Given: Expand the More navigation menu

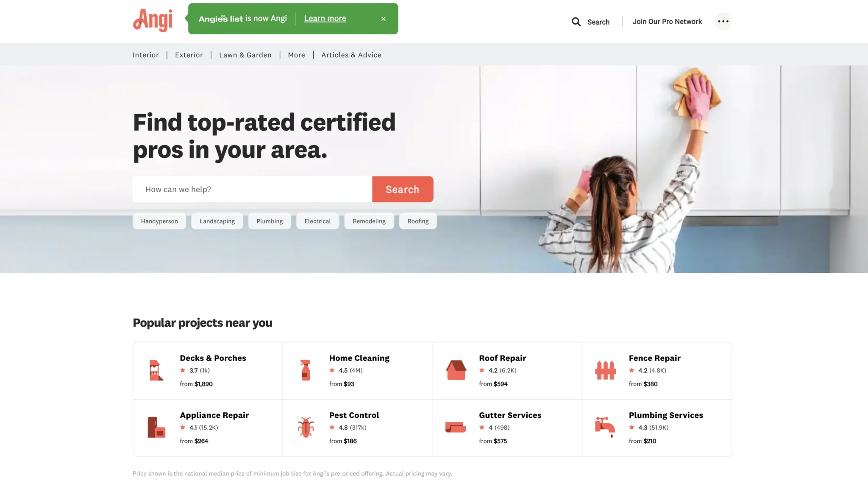Looking at the screenshot, I should [297, 55].
